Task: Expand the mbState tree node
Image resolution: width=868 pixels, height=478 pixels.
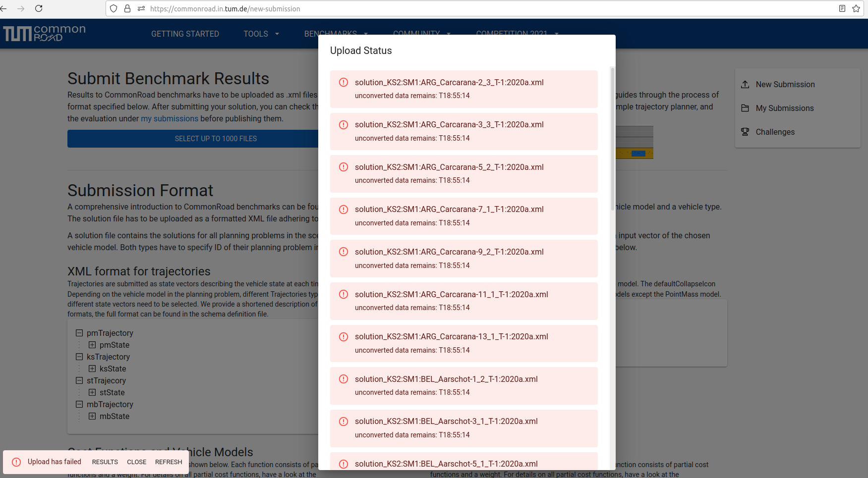Action: (x=92, y=416)
